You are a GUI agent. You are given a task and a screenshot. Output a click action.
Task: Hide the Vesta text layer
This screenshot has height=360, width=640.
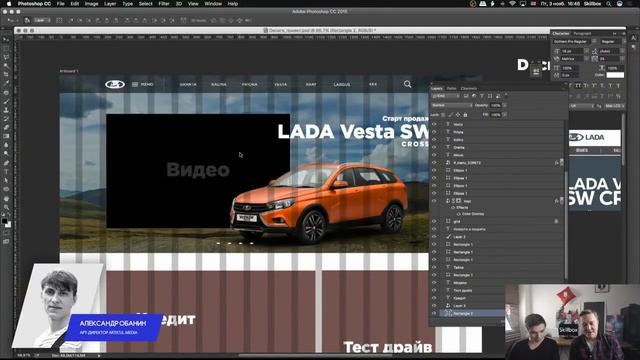pos(434,124)
